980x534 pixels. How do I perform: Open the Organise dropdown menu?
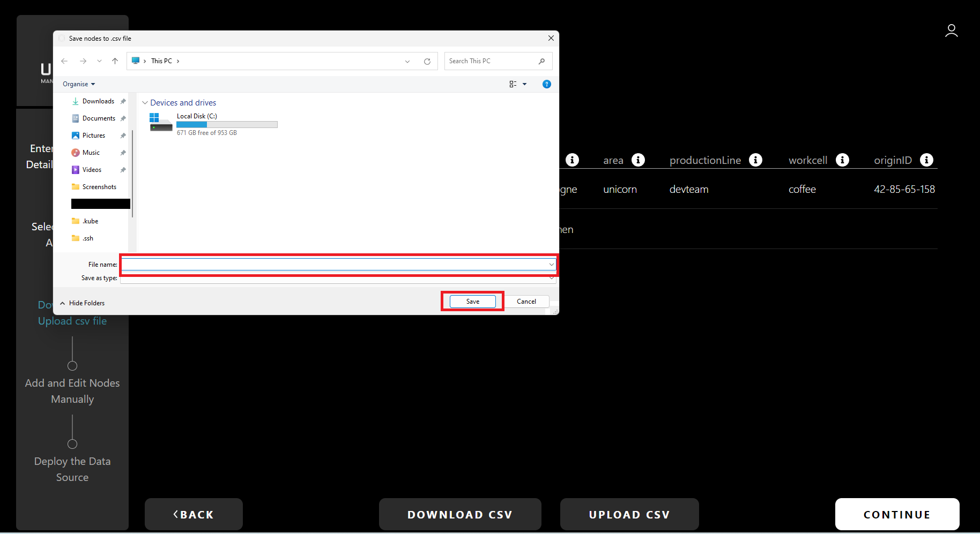click(x=78, y=84)
